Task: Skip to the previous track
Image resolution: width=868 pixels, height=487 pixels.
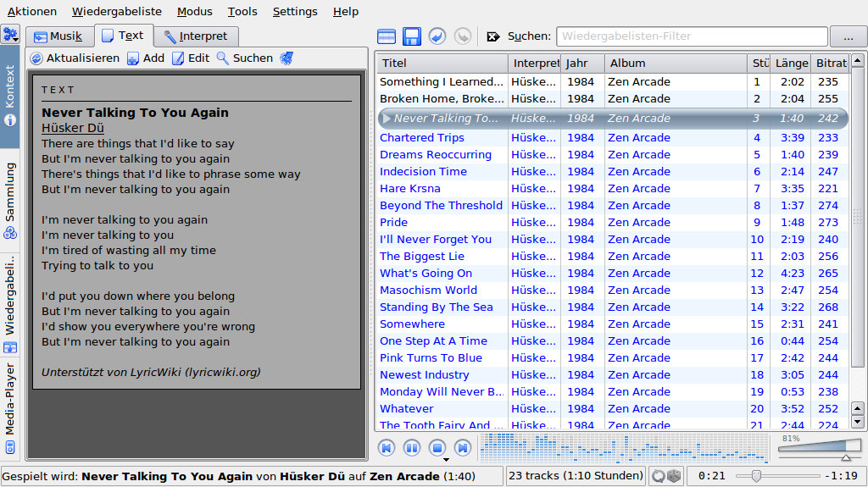Action: (387, 447)
